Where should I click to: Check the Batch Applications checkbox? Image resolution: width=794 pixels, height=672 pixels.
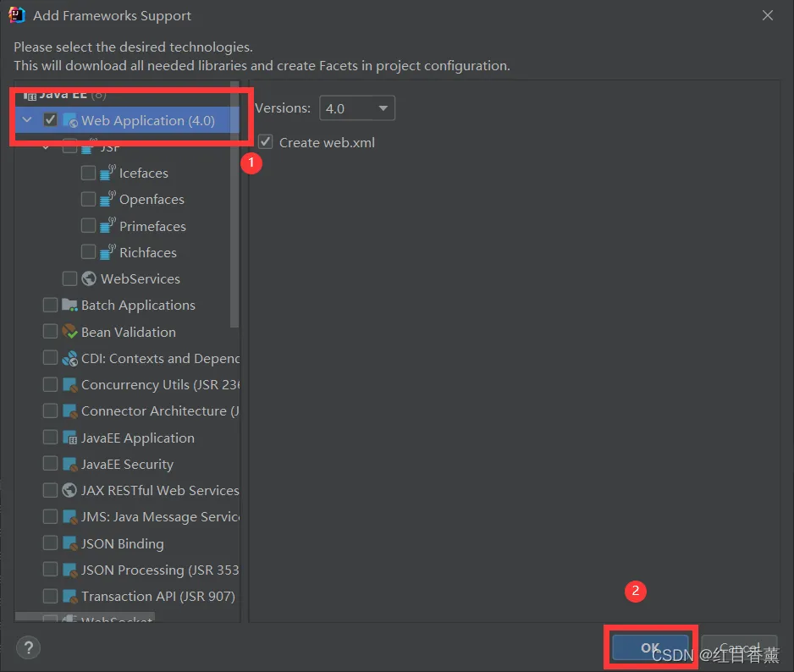(50, 305)
